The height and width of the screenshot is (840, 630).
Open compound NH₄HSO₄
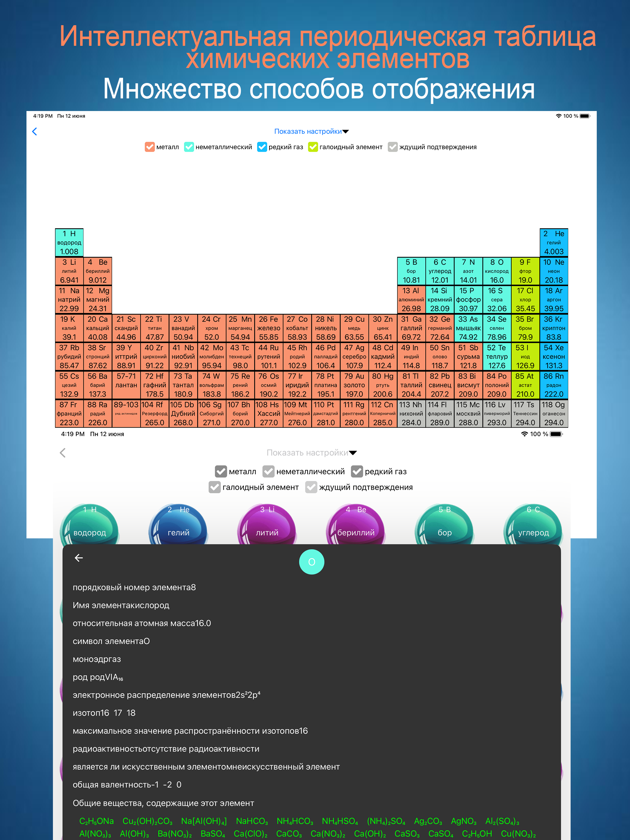340,821
